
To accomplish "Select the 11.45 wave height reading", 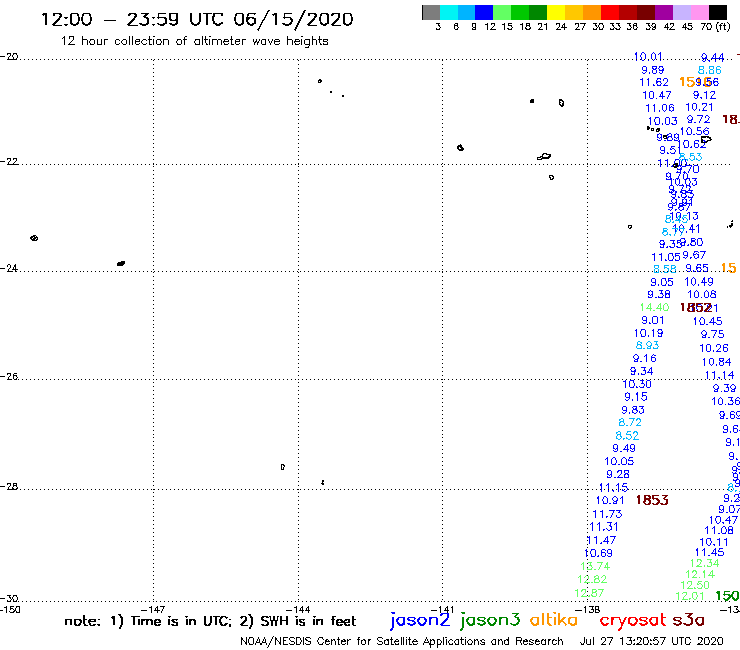I will pyautogui.click(x=709, y=552).
